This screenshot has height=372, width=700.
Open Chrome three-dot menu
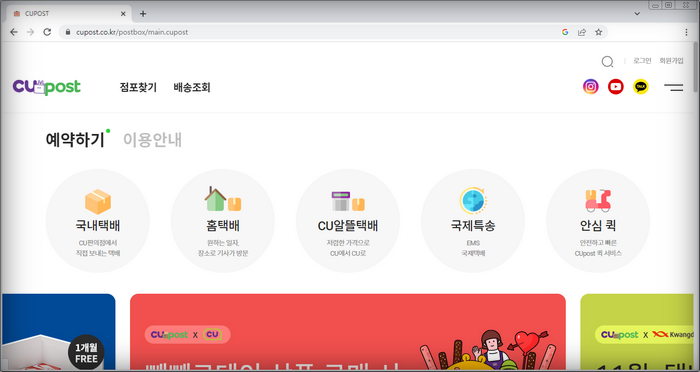tap(687, 32)
